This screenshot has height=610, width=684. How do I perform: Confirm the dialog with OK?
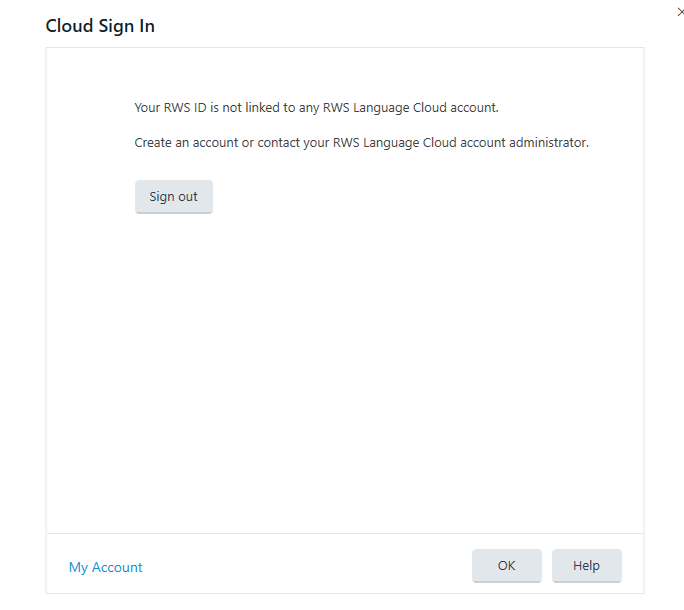(506, 565)
